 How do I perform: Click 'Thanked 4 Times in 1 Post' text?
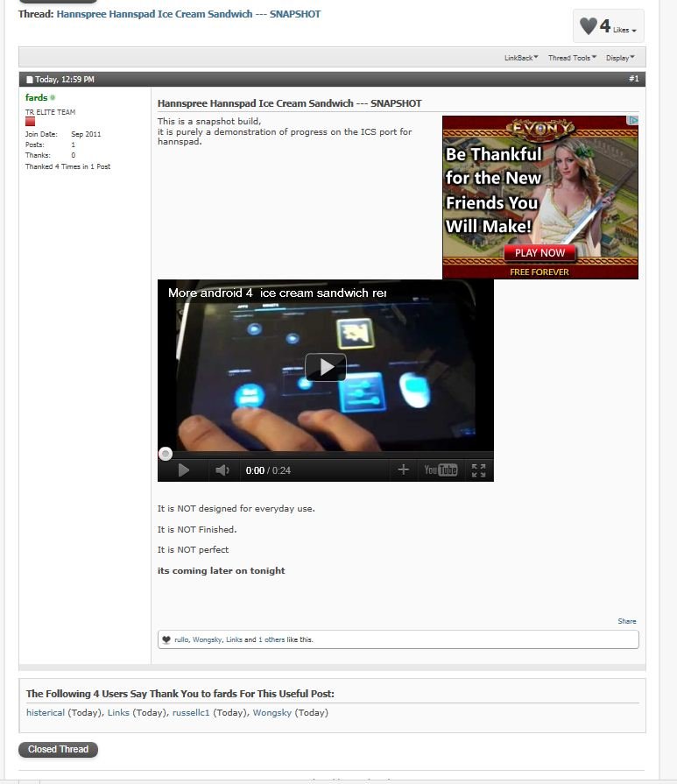[x=68, y=166]
